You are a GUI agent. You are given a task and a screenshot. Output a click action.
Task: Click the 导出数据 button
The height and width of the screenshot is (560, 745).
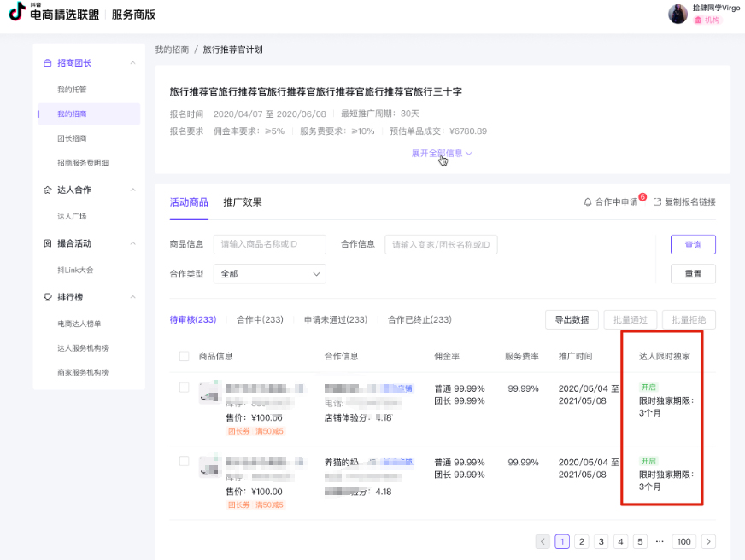572,319
